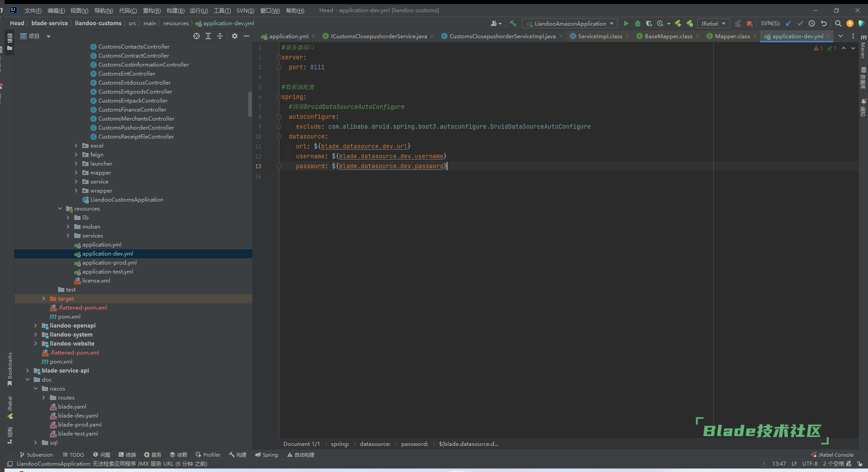The image size is (868, 472).
Task: Show the SVN history clock icon
Action: click(x=812, y=23)
